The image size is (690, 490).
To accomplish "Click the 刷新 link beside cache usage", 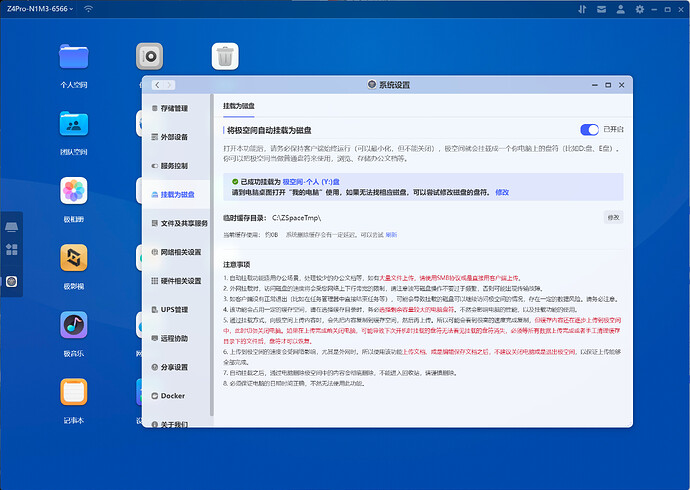I will (x=391, y=234).
